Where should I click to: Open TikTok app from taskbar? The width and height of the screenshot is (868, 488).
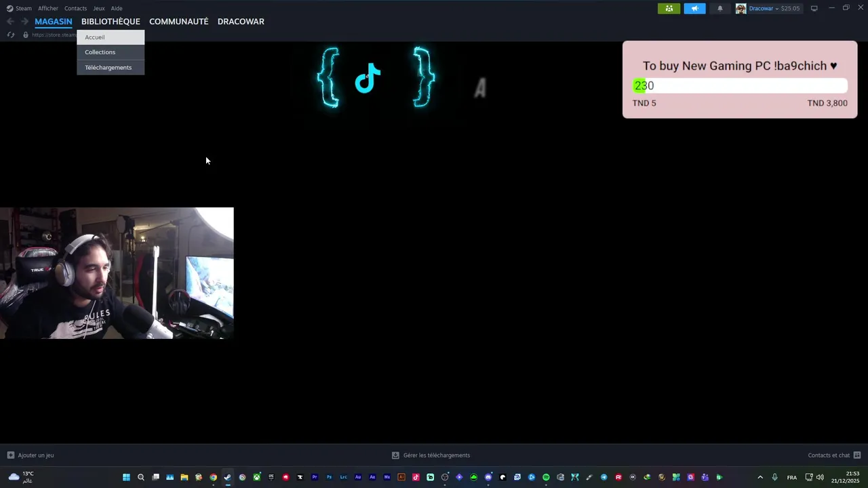(416, 477)
